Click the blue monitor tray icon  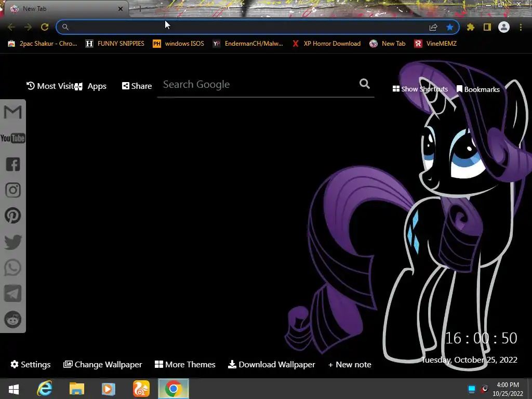coord(472,389)
